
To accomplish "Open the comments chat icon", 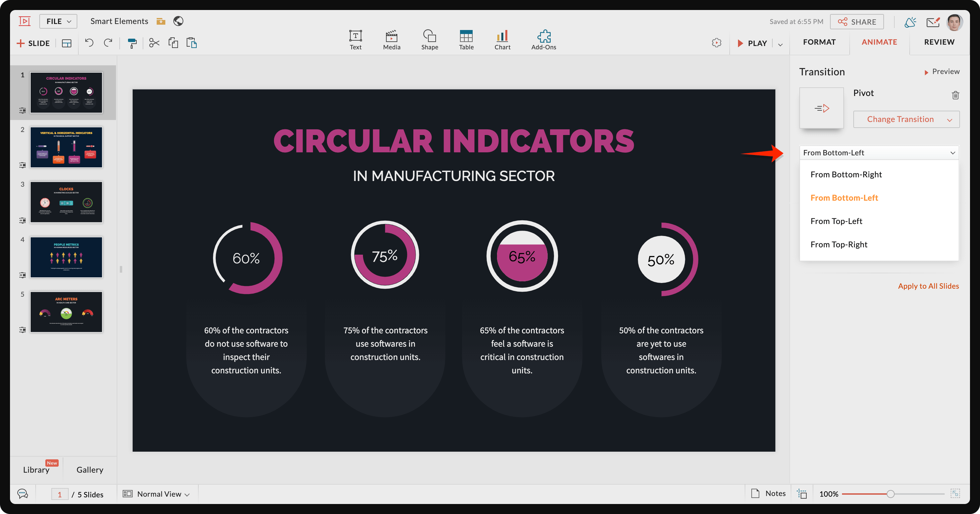I will (x=23, y=494).
